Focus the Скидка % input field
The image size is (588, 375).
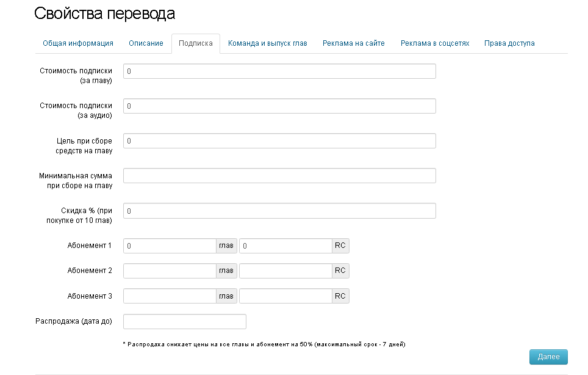pyautogui.click(x=279, y=211)
